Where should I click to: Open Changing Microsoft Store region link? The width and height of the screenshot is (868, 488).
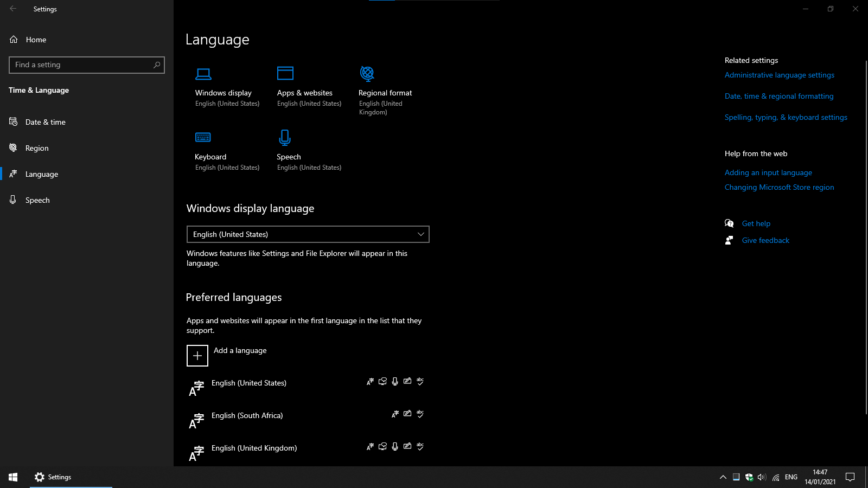[780, 187]
